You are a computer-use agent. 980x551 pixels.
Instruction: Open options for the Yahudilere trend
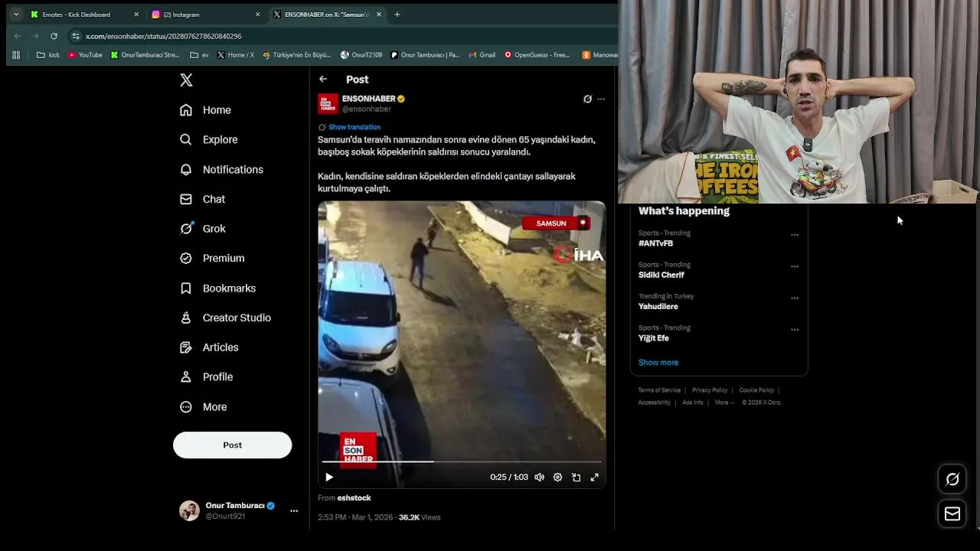pos(795,298)
